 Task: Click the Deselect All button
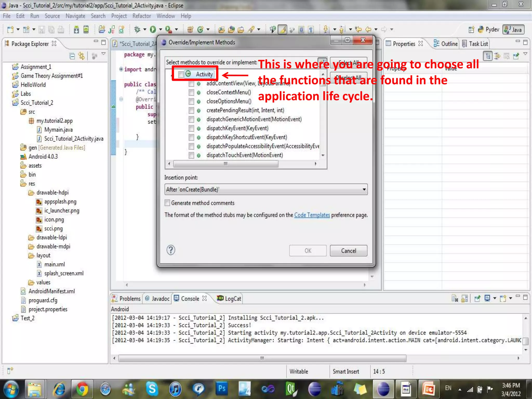(x=349, y=77)
